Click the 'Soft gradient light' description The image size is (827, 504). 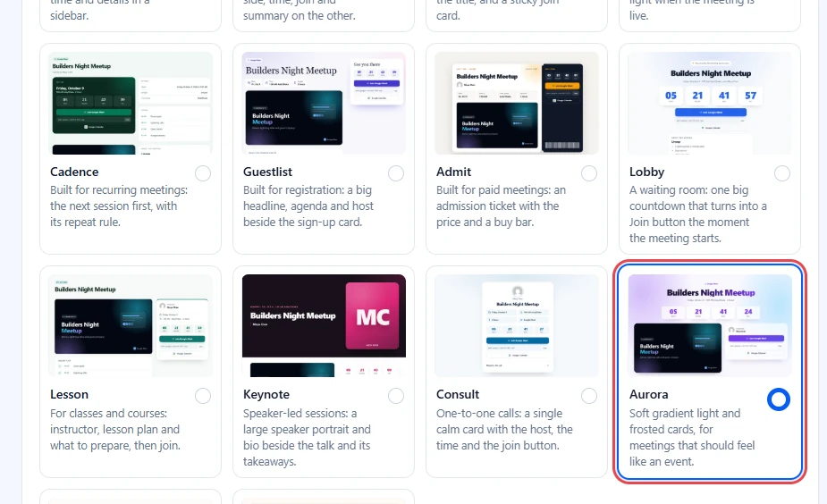(692, 438)
